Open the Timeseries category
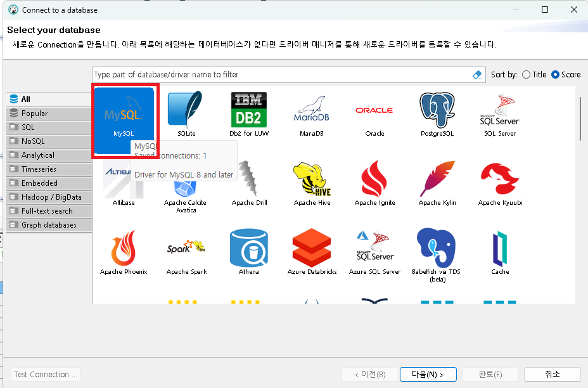The width and height of the screenshot is (588, 388). point(49,169)
